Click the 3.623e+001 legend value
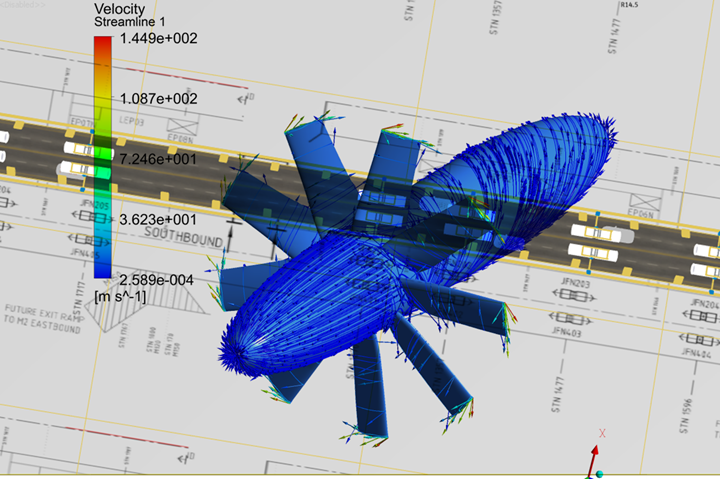 tap(158, 220)
